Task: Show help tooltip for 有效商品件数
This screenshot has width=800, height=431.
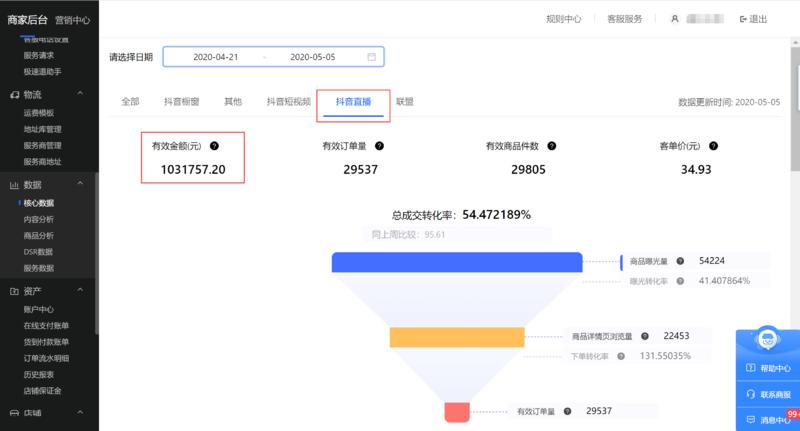Action: [x=552, y=146]
